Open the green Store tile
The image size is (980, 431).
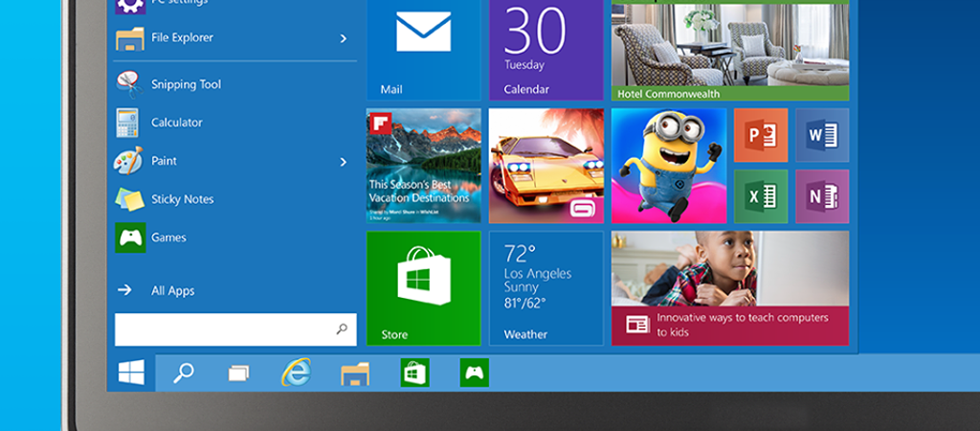[x=423, y=288]
